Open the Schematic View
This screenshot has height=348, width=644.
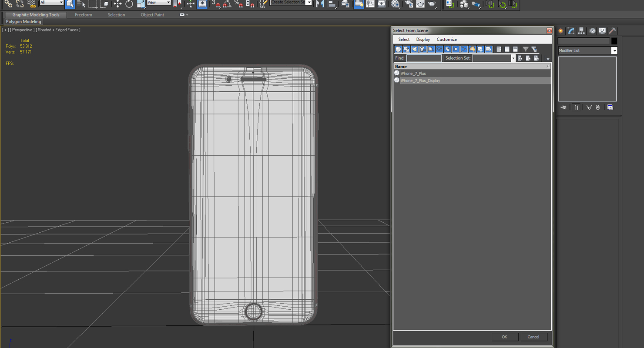click(x=382, y=4)
